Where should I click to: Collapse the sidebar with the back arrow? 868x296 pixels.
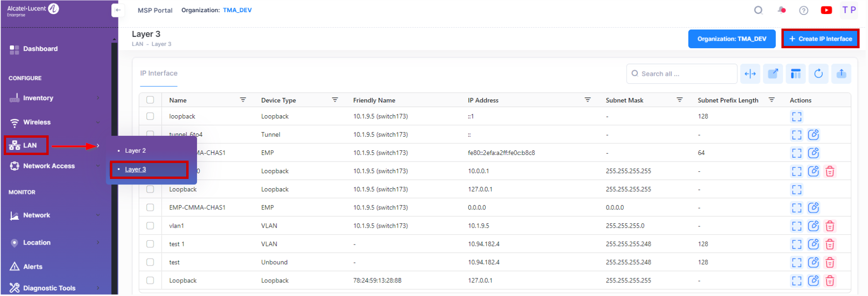click(118, 10)
